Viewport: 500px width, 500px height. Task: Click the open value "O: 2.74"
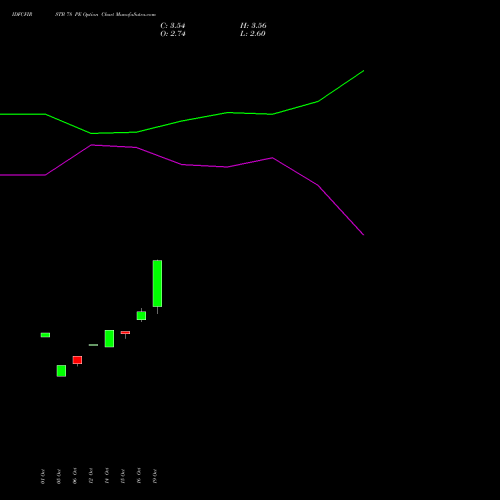(173, 34)
